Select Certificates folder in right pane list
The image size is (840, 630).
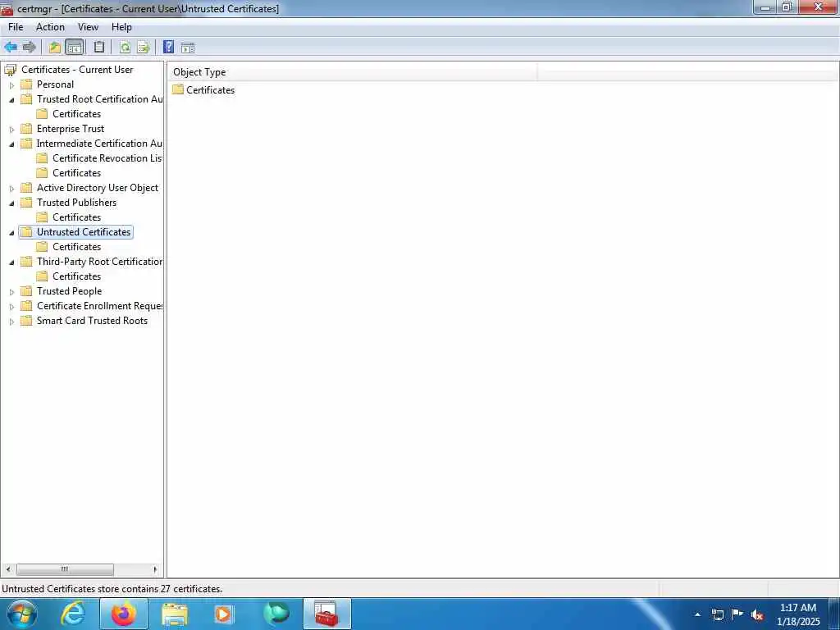(x=203, y=90)
